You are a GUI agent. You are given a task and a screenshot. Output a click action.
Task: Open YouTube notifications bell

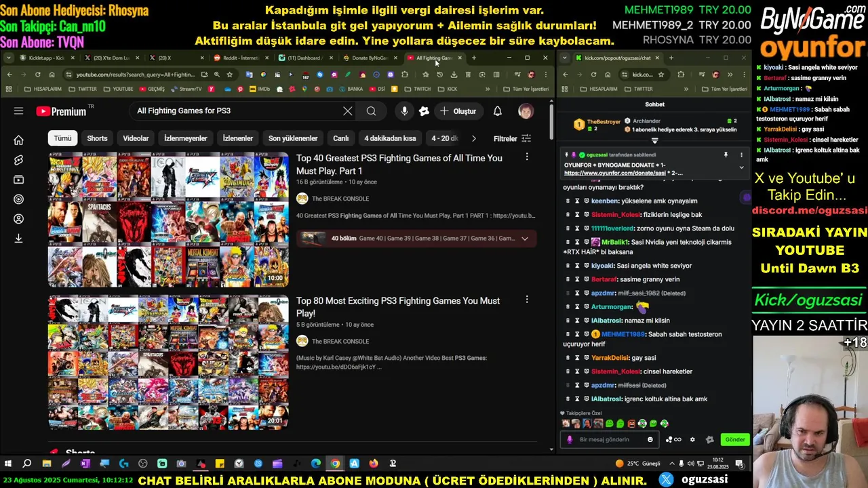click(497, 111)
